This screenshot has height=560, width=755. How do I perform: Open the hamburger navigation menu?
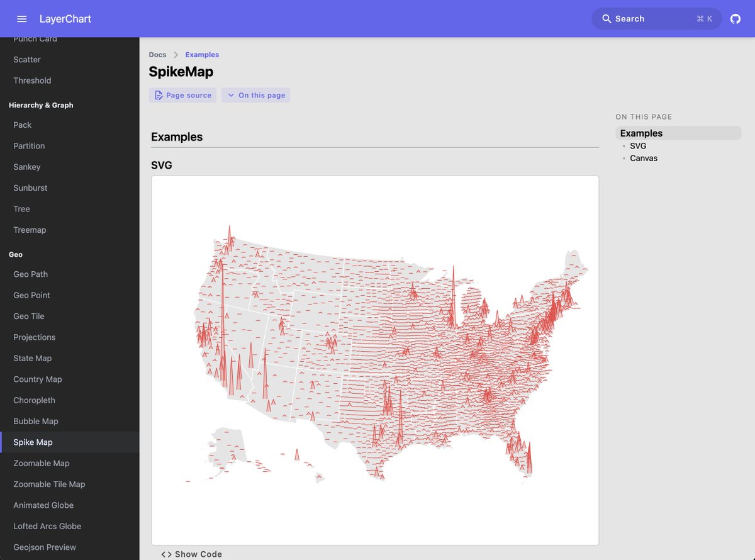pos(22,19)
